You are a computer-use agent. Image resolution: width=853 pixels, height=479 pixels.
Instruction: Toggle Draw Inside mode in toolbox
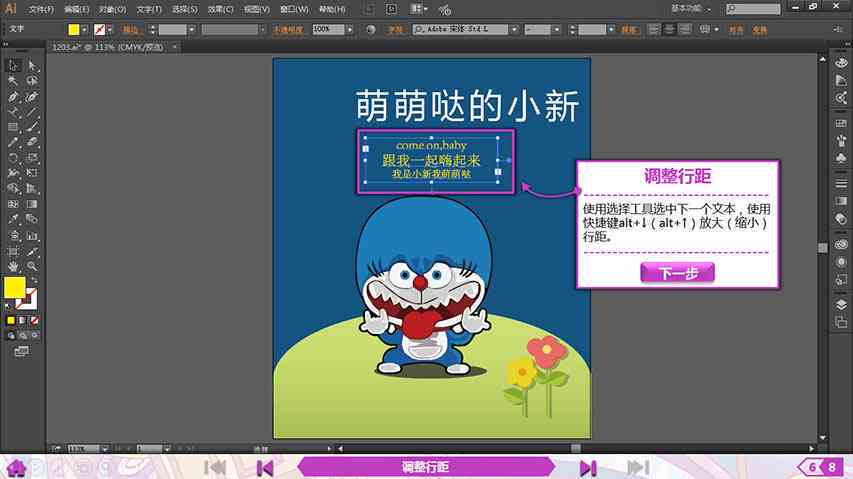click(34, 336)
